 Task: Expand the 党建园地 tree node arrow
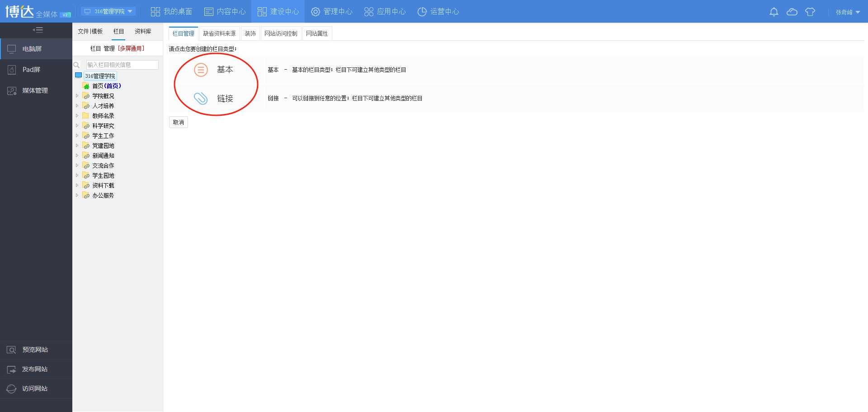coord(77,146)
